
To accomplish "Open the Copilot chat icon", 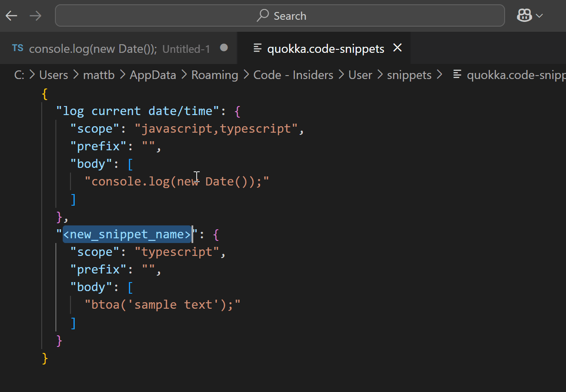I will 524,16.
